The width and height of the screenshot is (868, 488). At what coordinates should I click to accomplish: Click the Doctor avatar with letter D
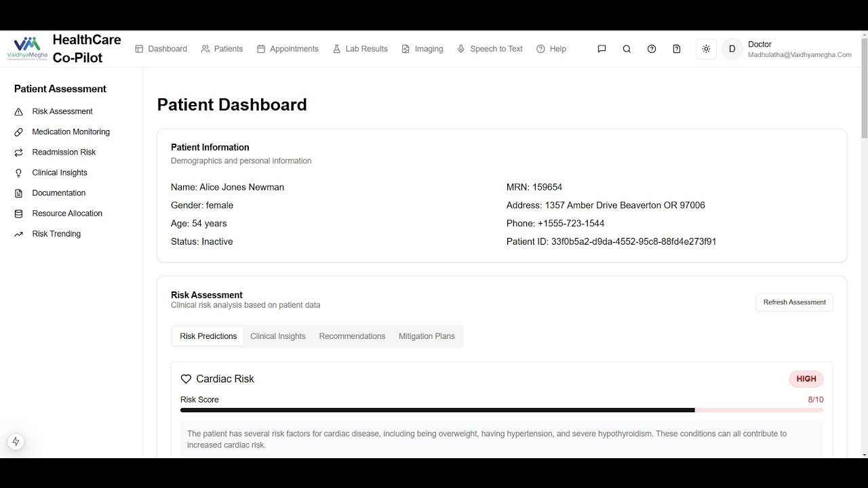tap(732, 49)
